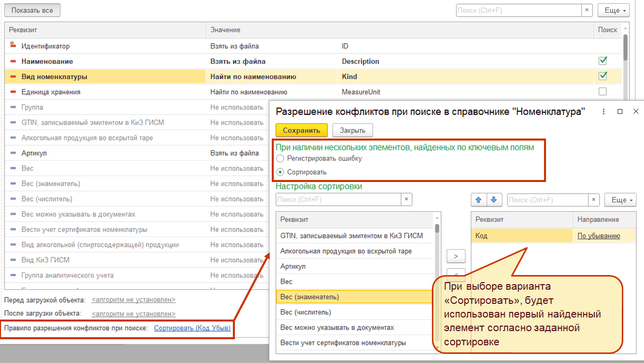Viewport: 644px width, 363px height.
Task: Click the move up arrow icon
Action: point(478,200)
